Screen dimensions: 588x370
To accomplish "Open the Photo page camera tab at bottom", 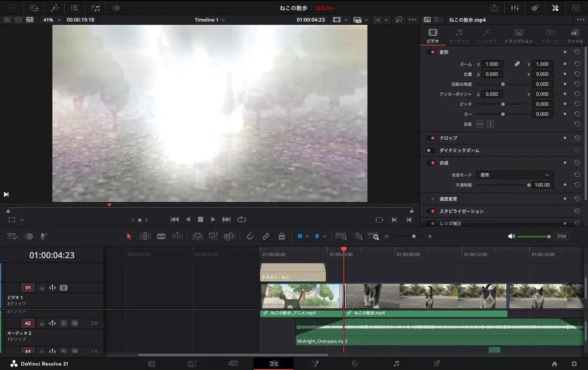I will pyautogui.click(x=192, y=364).
